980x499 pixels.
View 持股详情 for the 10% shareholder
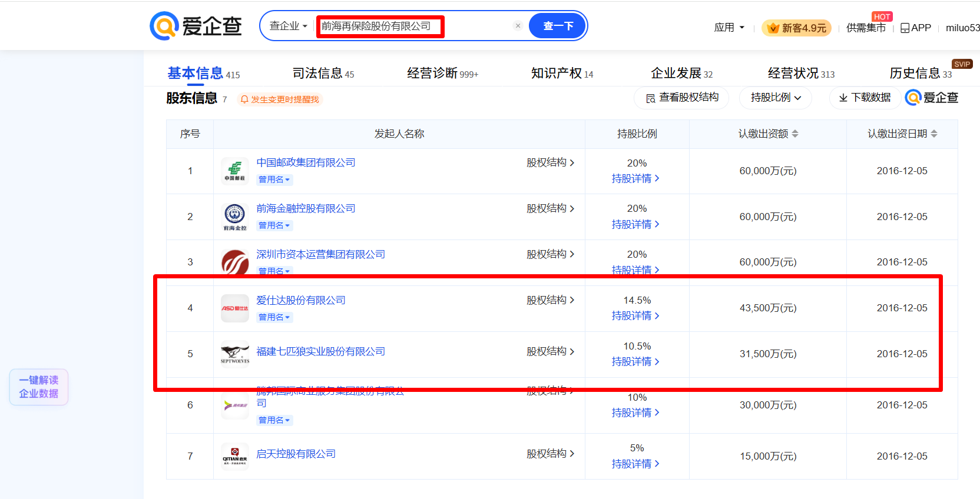[635, 412]
